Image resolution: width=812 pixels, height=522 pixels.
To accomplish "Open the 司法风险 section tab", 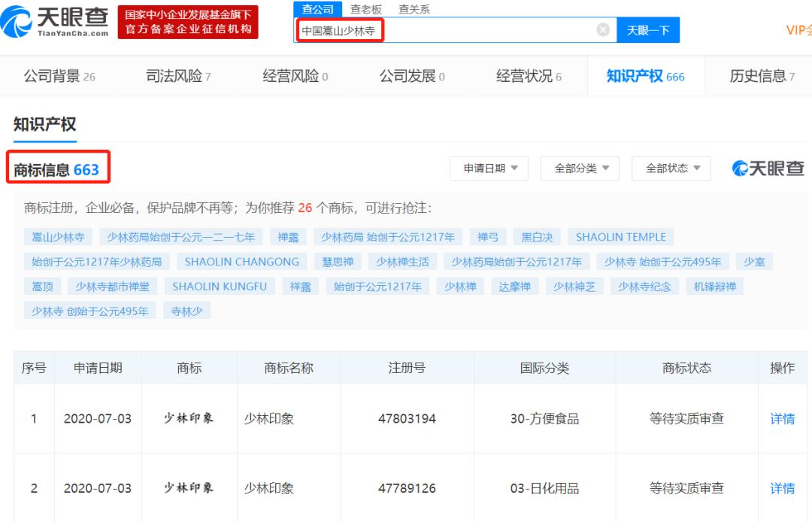I will (x=174, y=75).
